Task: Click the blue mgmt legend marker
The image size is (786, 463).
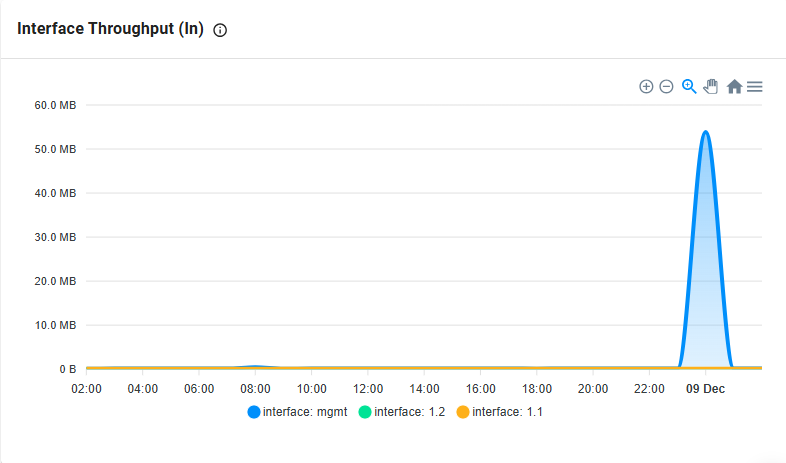Action: [254, 412]
